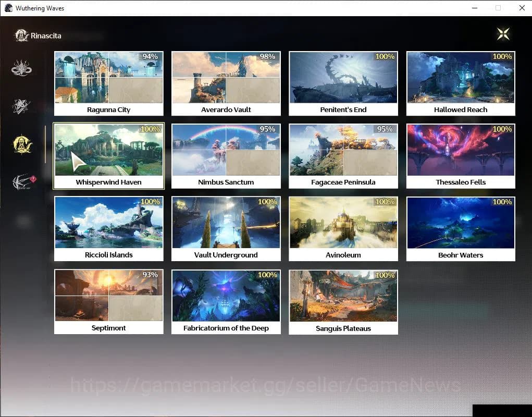Open the Penitent's End thumbnail
532x417 pixels.
[343, 78]
